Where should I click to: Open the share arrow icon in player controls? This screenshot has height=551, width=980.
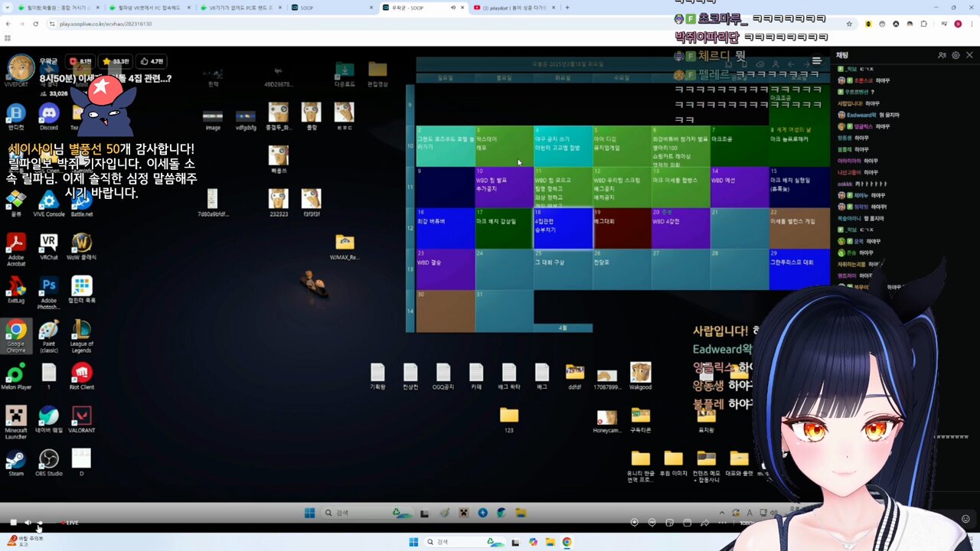(x=704, y=523)
